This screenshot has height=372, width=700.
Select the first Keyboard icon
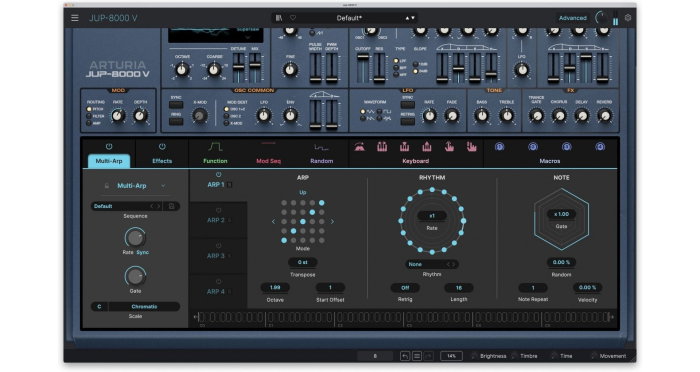(x=359, y=146)
